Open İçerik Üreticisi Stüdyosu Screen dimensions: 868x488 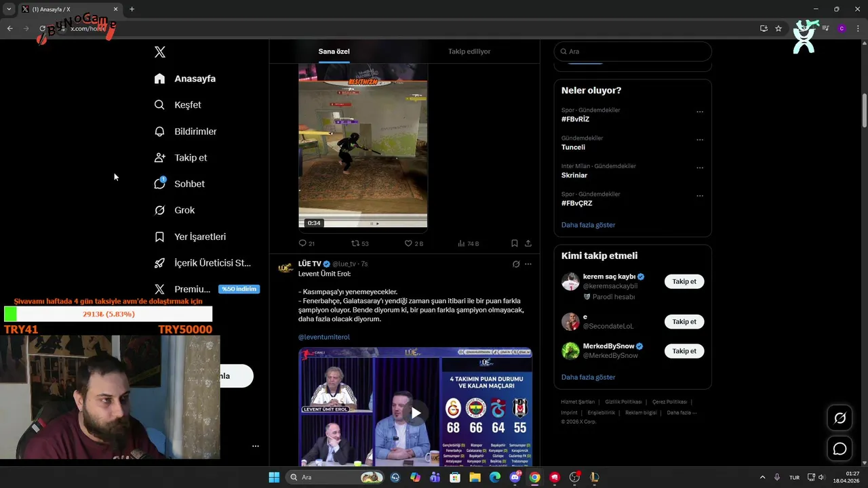tap(203, 263)
